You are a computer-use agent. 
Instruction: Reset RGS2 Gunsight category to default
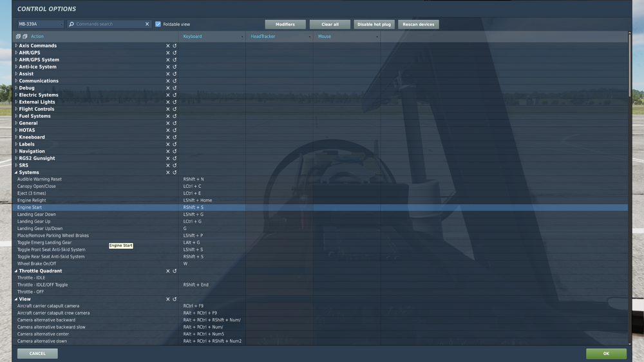tap(175, 158)
